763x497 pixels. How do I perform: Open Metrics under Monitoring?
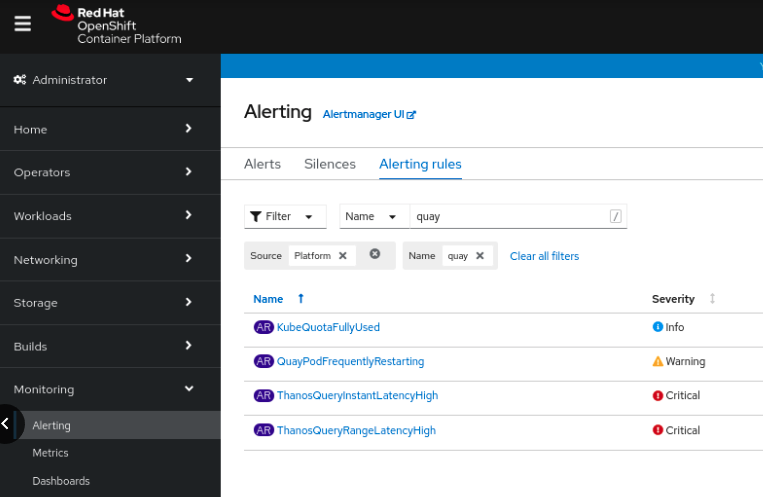coord(50,453)
